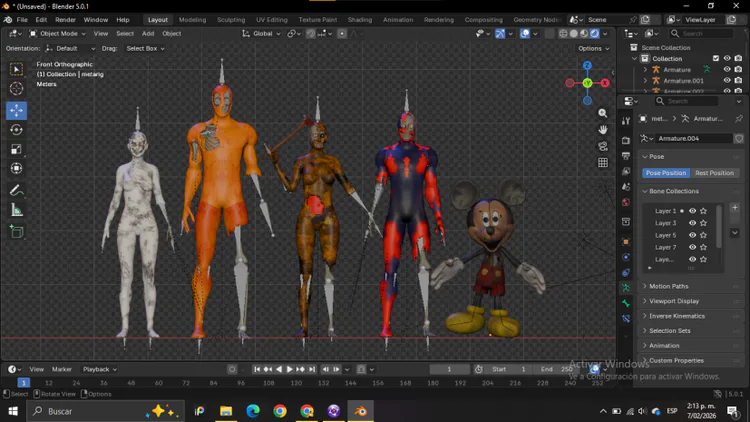The width and height of the screenshot is (750, 422).
Task: Select the Add Cube tool
Action: pos(16,232)
